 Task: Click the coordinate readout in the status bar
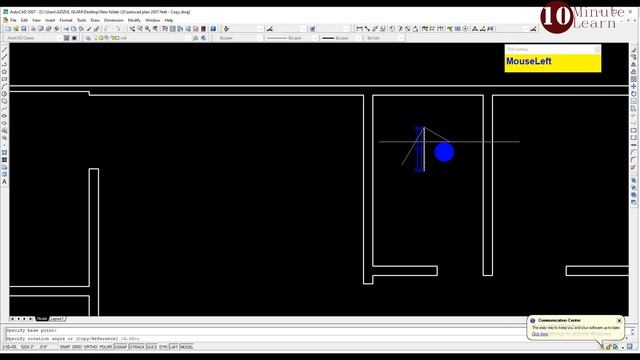click(x=29, y=347)
